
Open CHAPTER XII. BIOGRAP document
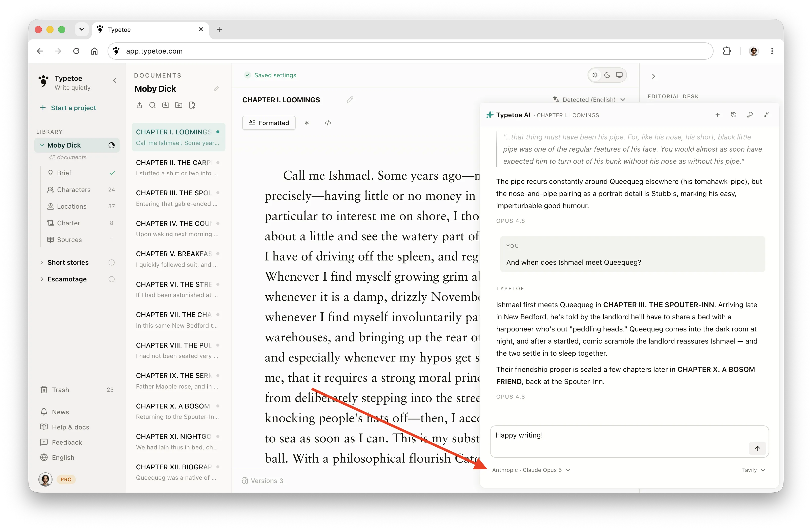click(178, 472)
